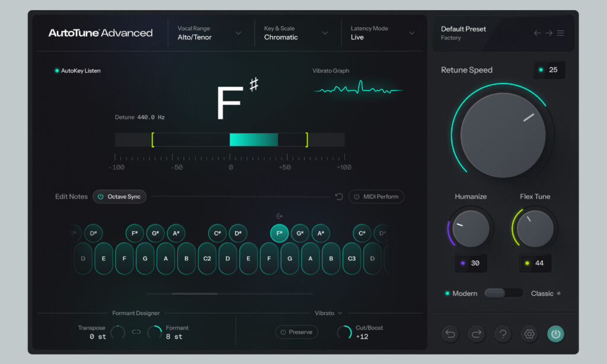Click the right yellow bracket on the detune meter

coord(306,140)
